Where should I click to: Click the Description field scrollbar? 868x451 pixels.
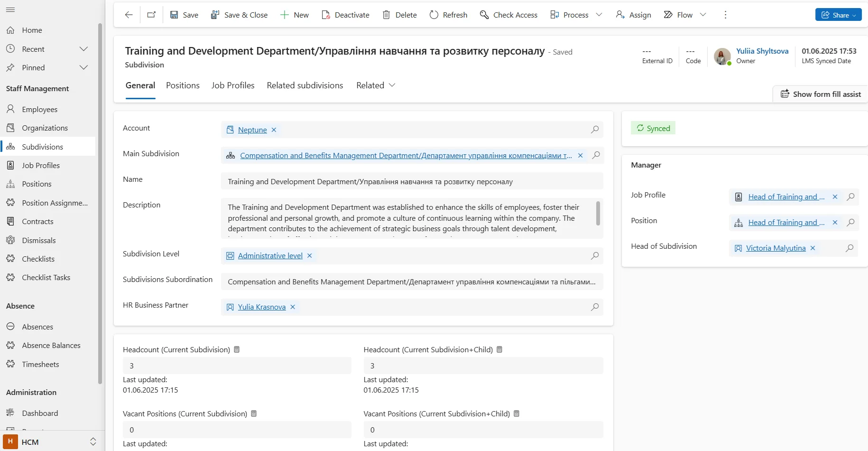tap(598, 214)
